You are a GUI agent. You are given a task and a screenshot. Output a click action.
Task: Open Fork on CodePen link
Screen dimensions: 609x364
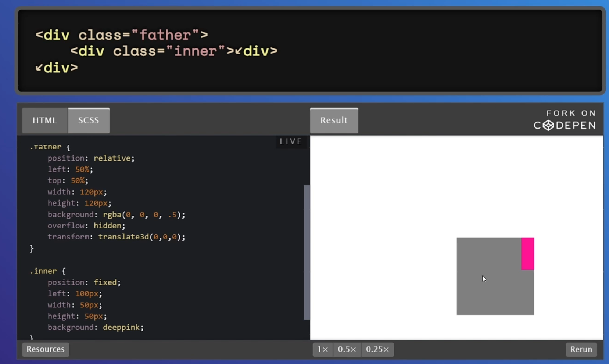coord(565,120)
